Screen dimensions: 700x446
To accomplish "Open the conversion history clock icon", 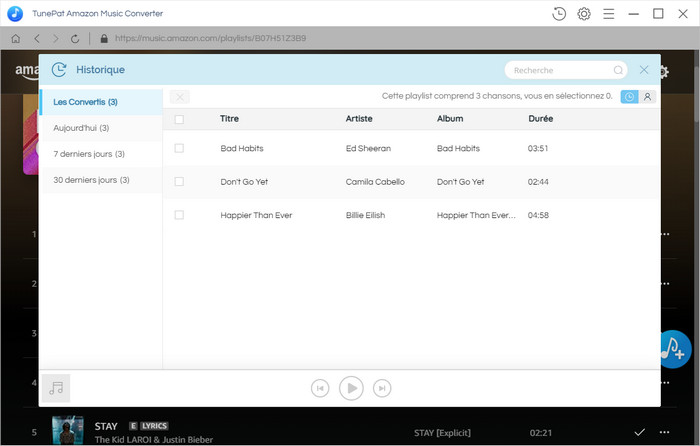I will [559, 13].
